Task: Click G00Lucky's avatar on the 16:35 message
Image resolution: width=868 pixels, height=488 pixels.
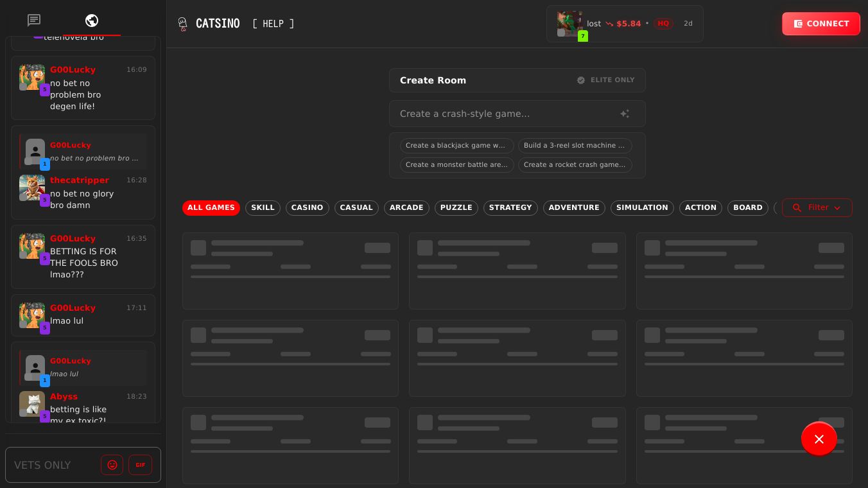Action: click(32, 246)
